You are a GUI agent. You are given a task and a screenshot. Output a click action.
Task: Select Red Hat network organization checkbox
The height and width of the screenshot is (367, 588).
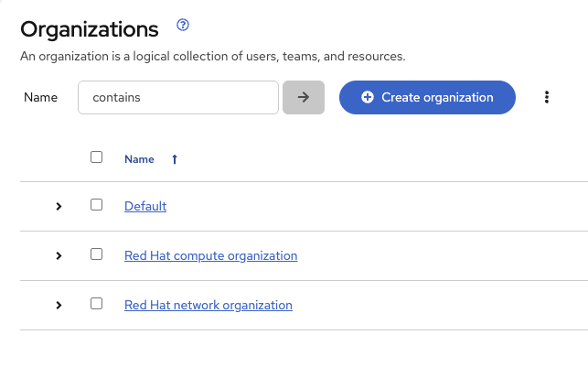(96, 304)
